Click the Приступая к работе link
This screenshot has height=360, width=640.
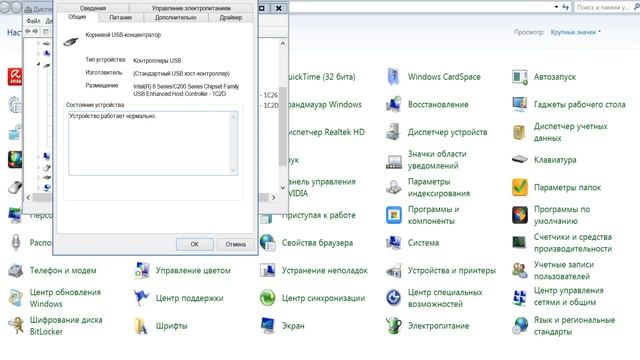[x=319, y=215]
